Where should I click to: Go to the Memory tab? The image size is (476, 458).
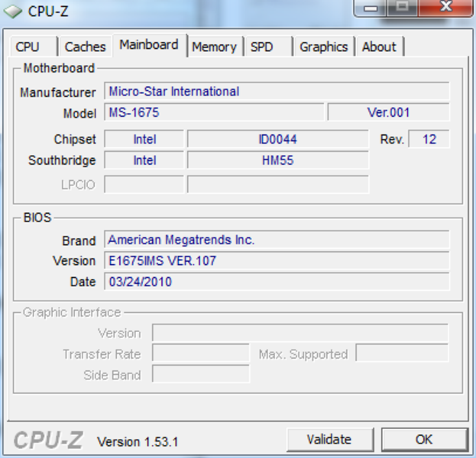click(215, 47)
